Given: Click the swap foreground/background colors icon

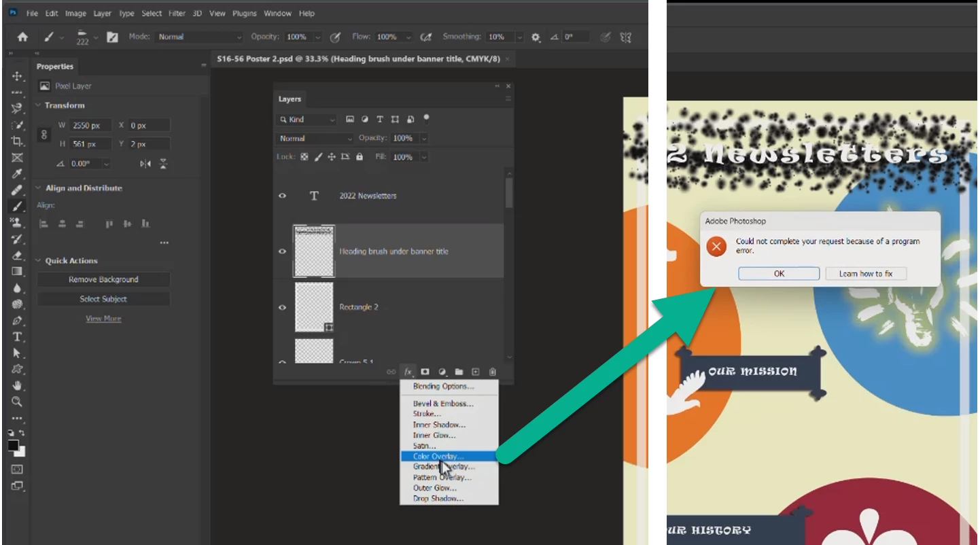Looking at the screenshot, I should pos(22,434).
